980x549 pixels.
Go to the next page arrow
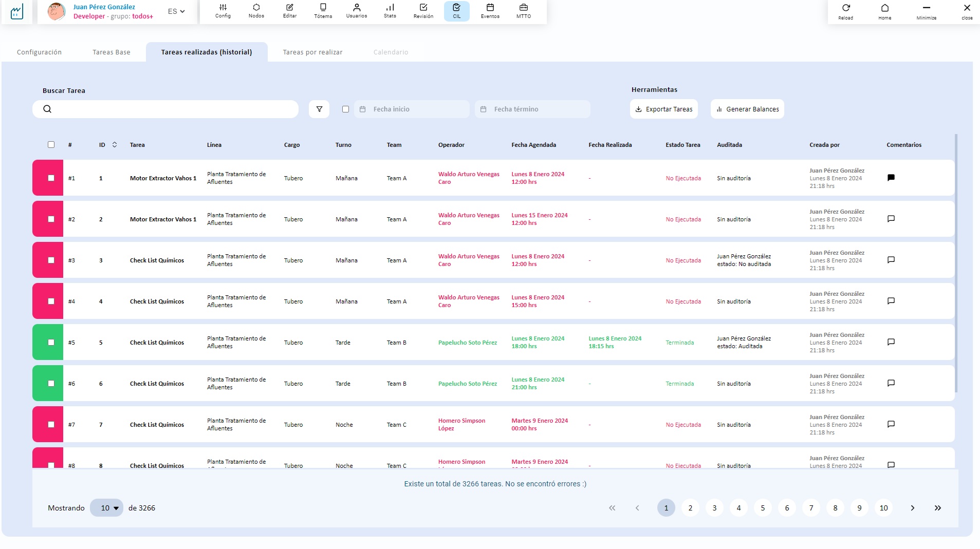point(913,508)
